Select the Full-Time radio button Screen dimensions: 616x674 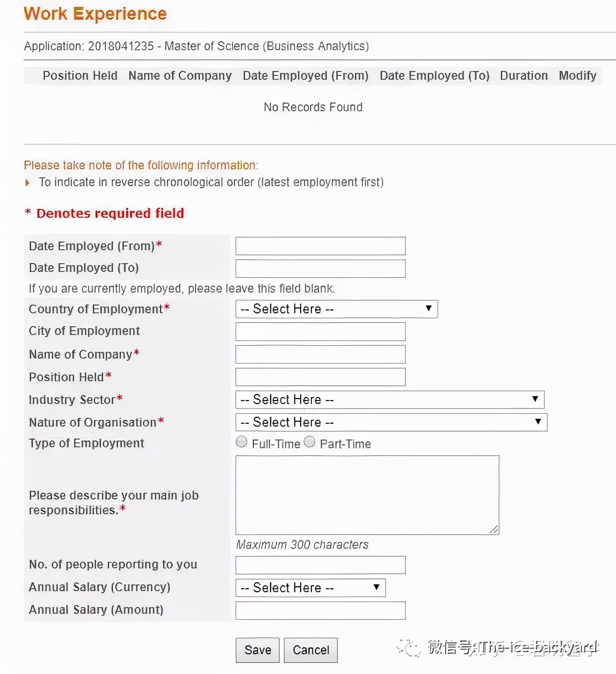pyautogui.click(x=241, y=442)
